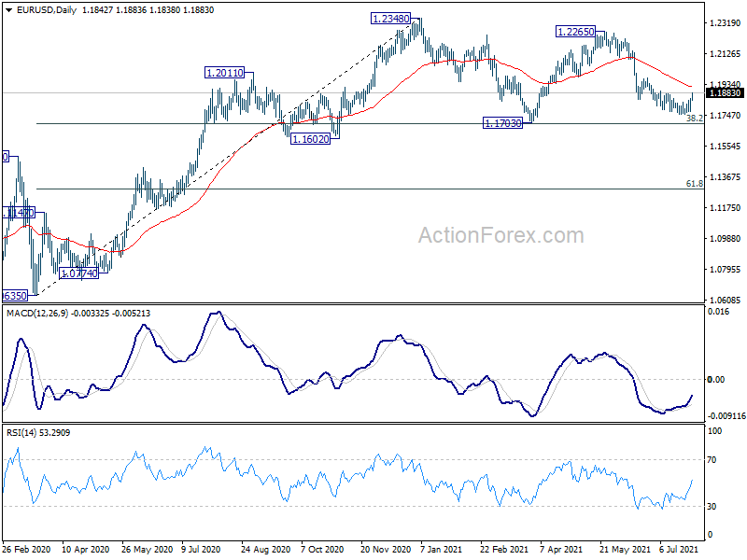Screen dimensions: 747x560
Task: Select the RSI 100 scale label
Action: pos(714,431)
